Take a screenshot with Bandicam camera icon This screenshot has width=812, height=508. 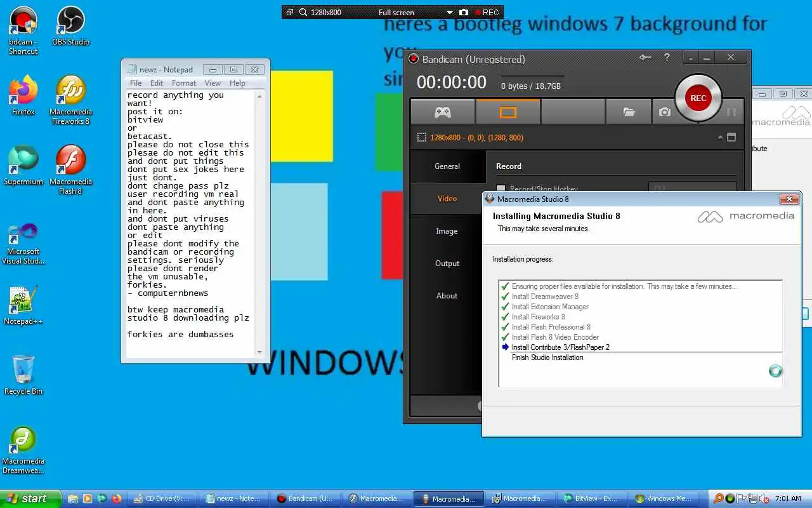tap(664, 112)
